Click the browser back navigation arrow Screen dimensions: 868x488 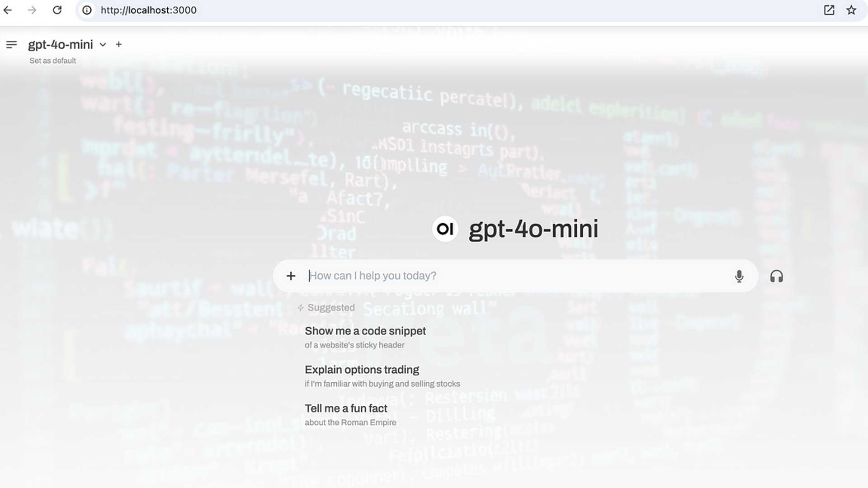pos(8,10)
